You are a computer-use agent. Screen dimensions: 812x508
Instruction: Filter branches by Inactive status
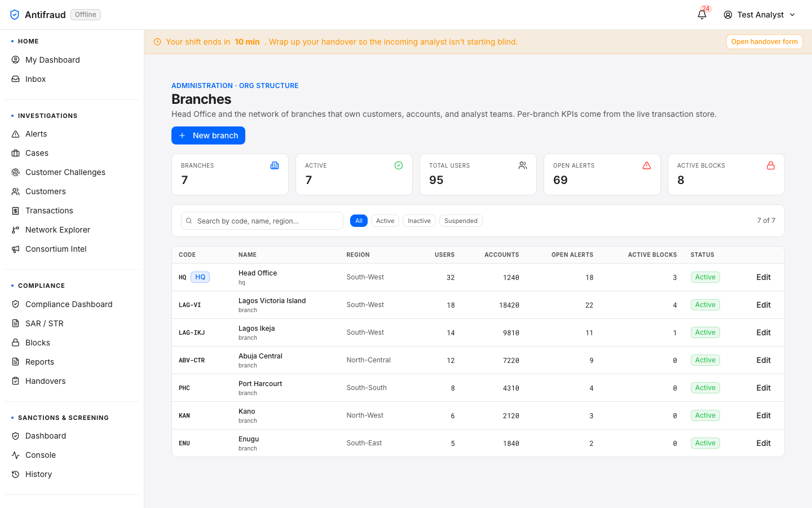(x=419, y=221)
